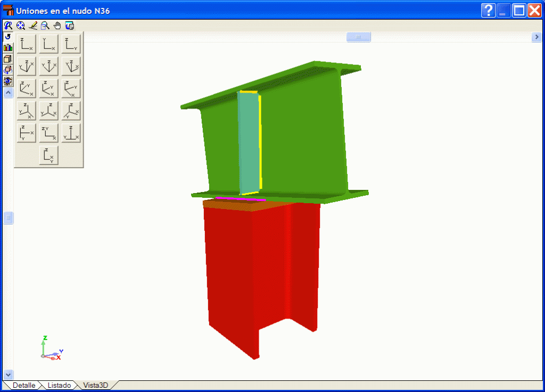Pick the last axis view in the fourth row

click(71, 111)
